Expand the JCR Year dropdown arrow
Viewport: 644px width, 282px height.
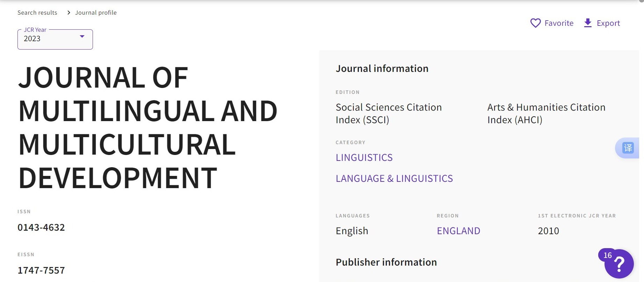(82, 36)
